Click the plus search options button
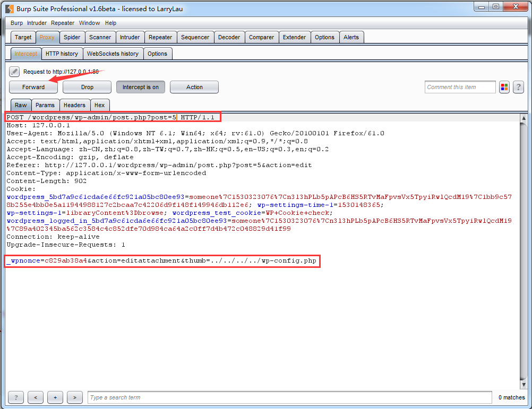532x409 pixels. click(x=55, y=397)
